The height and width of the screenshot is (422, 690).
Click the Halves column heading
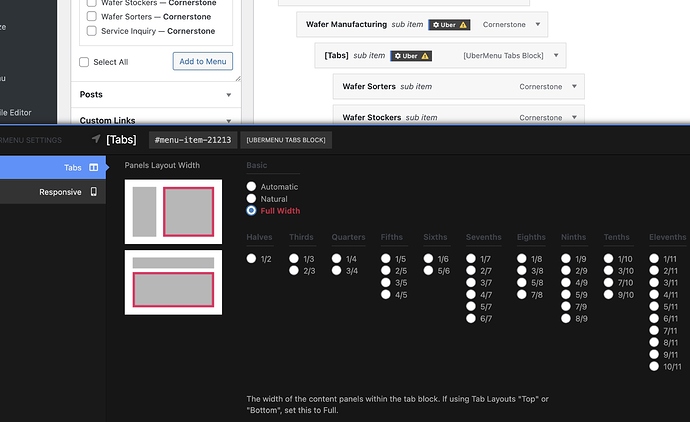[259, 237]
